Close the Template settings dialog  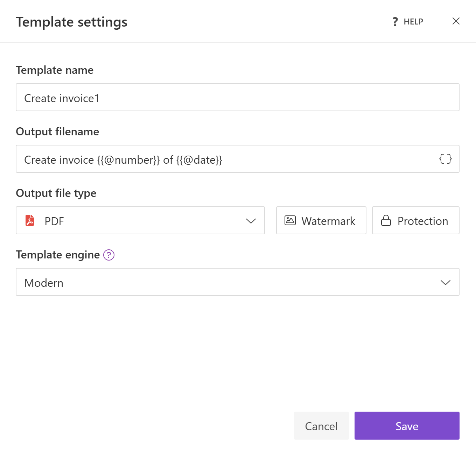pyautogui.click(x=456, y=21)
